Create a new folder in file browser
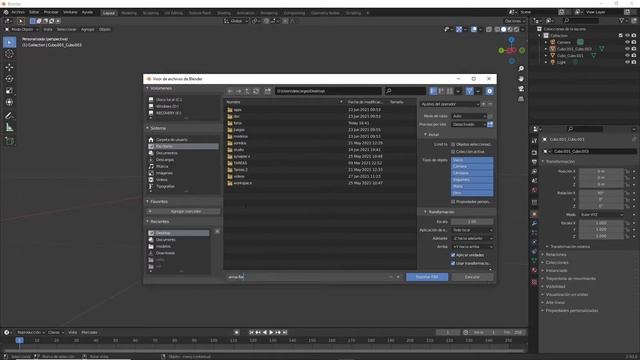This screenshot has width=640, height=360. click(x=268, y=91)
